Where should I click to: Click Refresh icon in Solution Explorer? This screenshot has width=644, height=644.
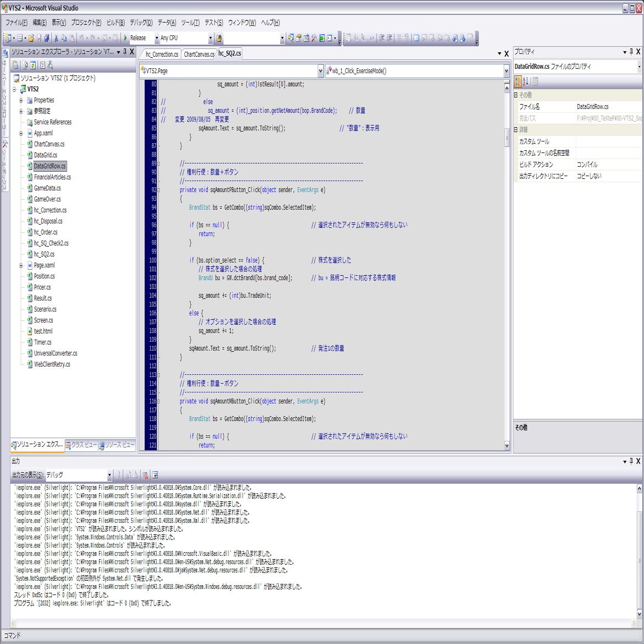click(33, 65)
